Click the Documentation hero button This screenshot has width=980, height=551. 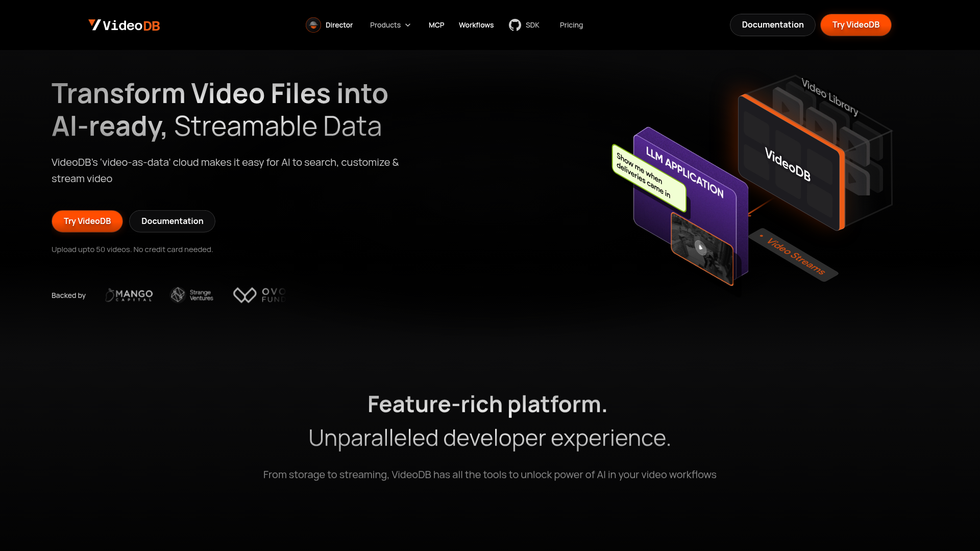172,221
